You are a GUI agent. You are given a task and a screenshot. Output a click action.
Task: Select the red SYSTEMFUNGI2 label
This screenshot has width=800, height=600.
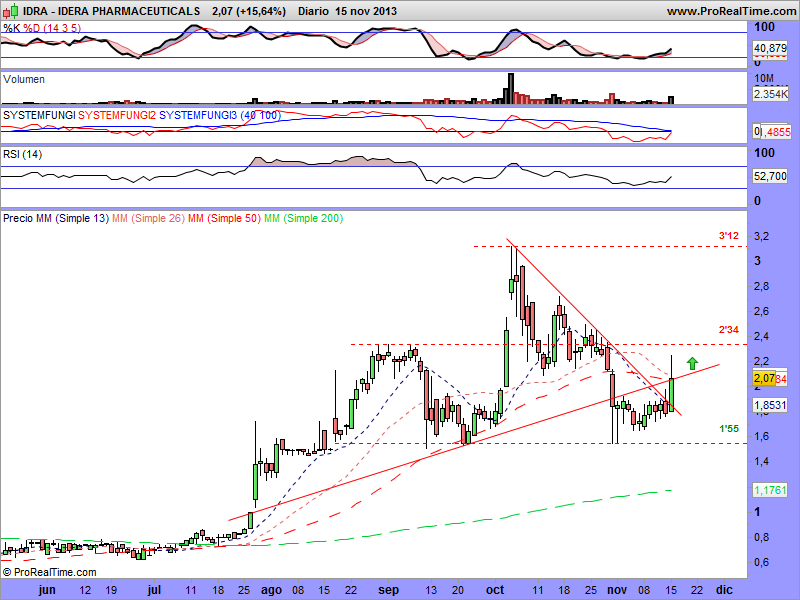pos(117,115)
